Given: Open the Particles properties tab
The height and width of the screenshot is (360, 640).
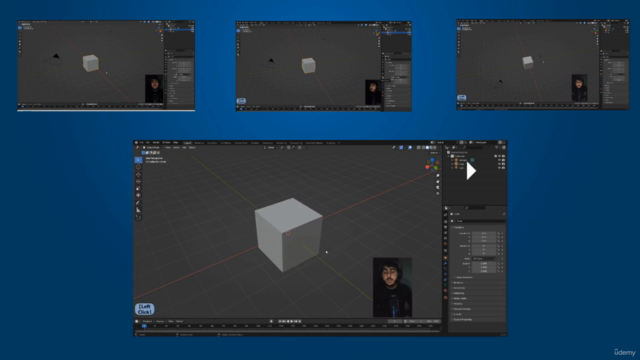Looking at the screenshot, I should click(446, 269).
